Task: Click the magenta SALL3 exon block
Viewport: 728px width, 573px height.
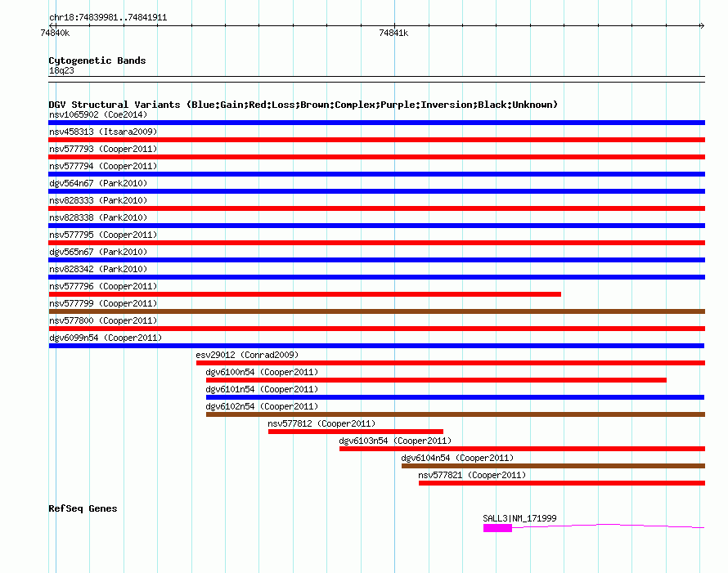Action: coord(497,528)
